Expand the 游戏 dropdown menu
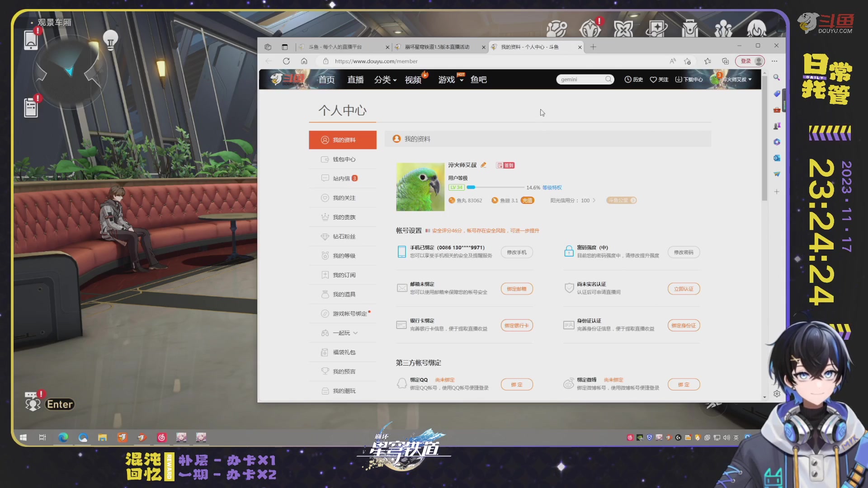868x488 pixels. 450,80
